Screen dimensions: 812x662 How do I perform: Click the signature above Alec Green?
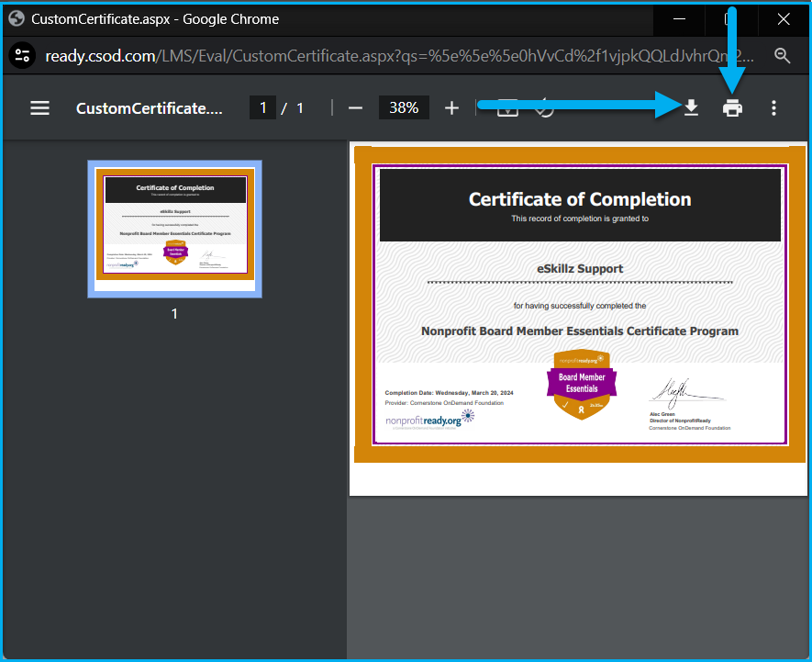[686, 394]
